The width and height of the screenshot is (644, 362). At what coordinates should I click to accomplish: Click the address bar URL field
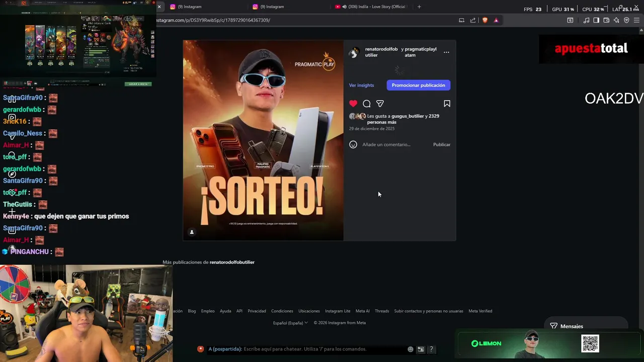(x=302, y=20)
